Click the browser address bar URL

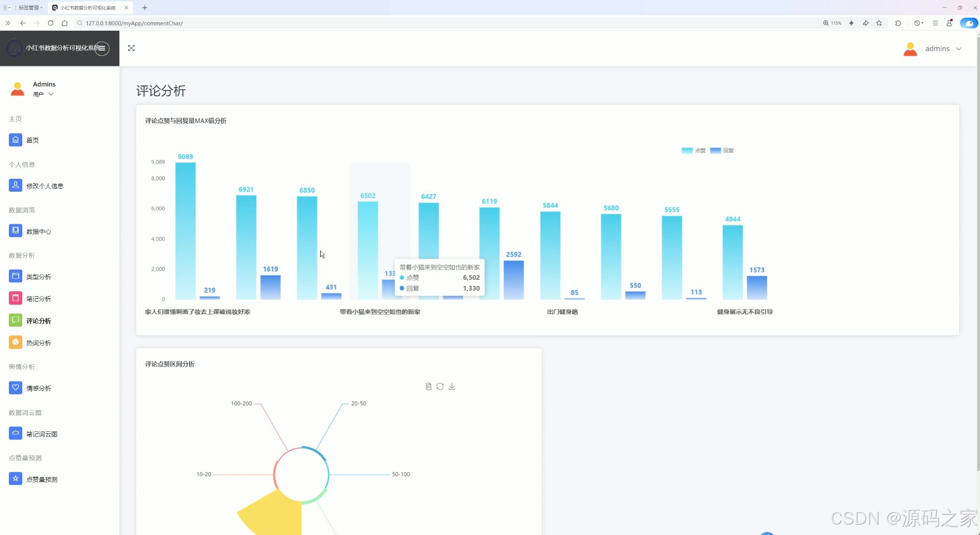point(134,23)
